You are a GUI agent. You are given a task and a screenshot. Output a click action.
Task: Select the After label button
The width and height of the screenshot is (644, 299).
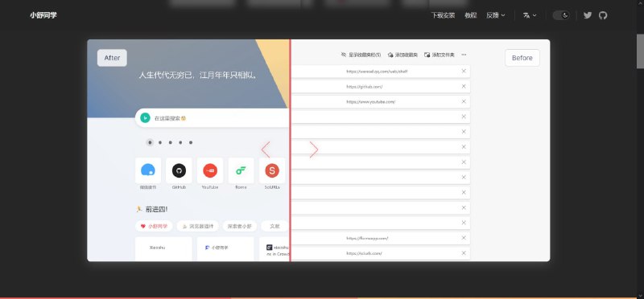coord(112,58)
